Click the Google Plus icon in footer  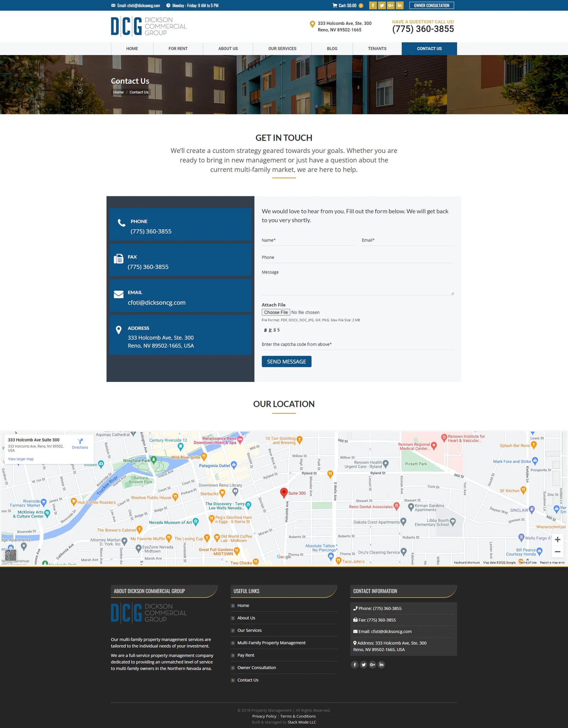tap(372, 664)
